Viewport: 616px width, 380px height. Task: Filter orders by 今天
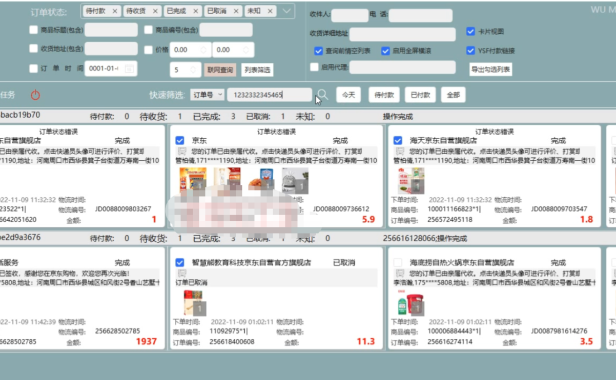click(348, 95)
